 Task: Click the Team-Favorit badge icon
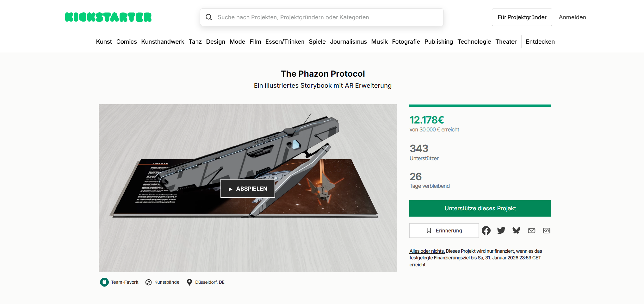point(104,282)
